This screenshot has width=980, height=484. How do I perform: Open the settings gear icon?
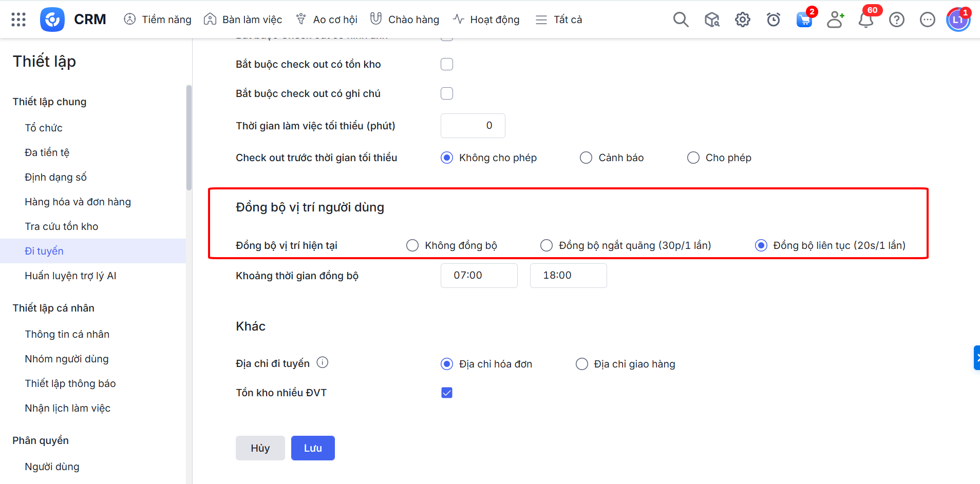click(742, 20)
